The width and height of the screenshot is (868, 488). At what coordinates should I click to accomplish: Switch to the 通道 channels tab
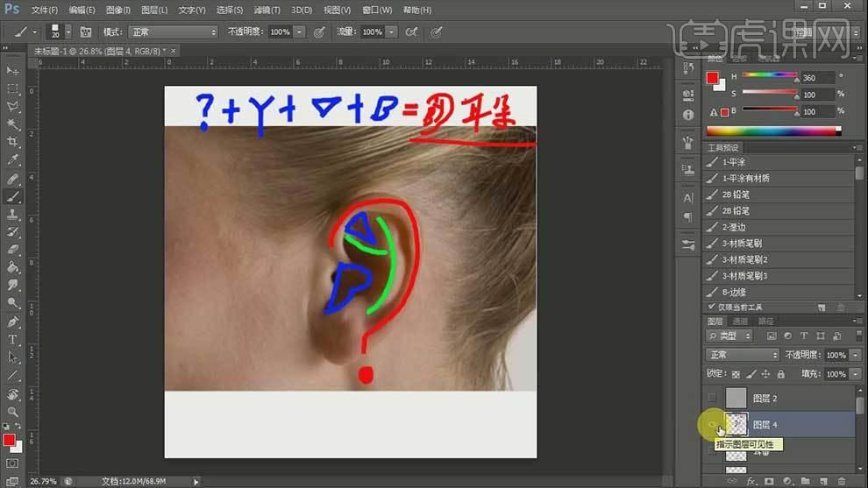740,321
